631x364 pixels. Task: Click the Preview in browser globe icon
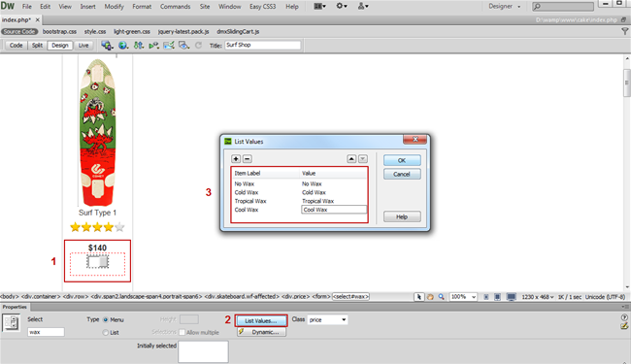(x=122, y=46)
